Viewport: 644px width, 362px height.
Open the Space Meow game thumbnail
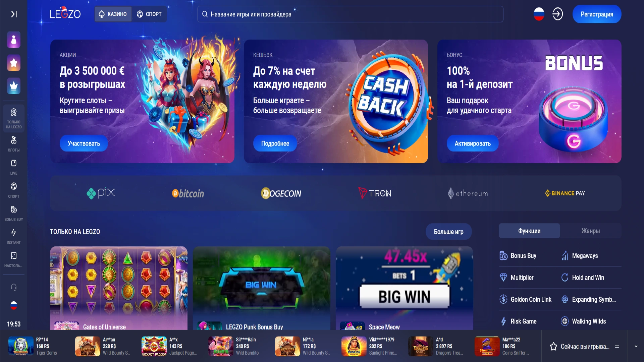404,288
